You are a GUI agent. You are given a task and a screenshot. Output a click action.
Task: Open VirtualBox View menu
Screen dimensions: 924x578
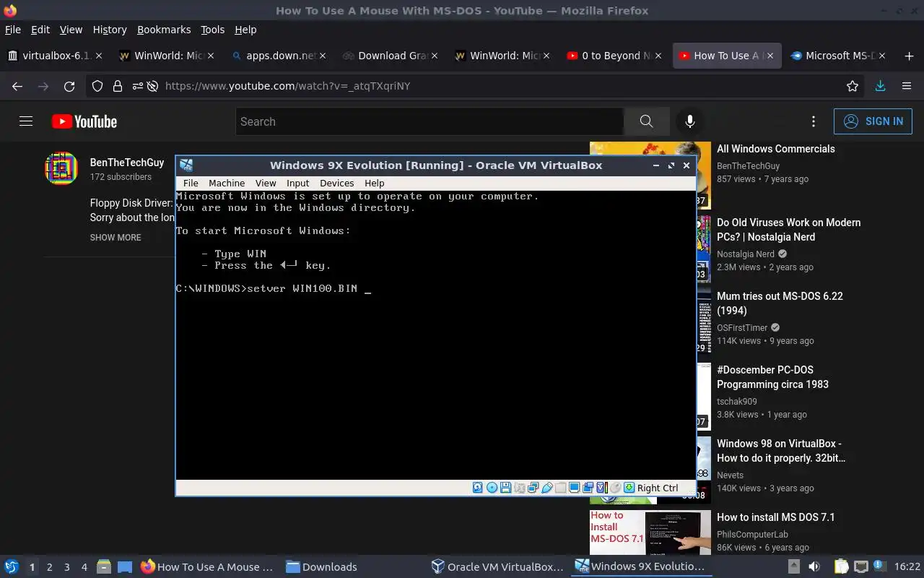point(266,183)
